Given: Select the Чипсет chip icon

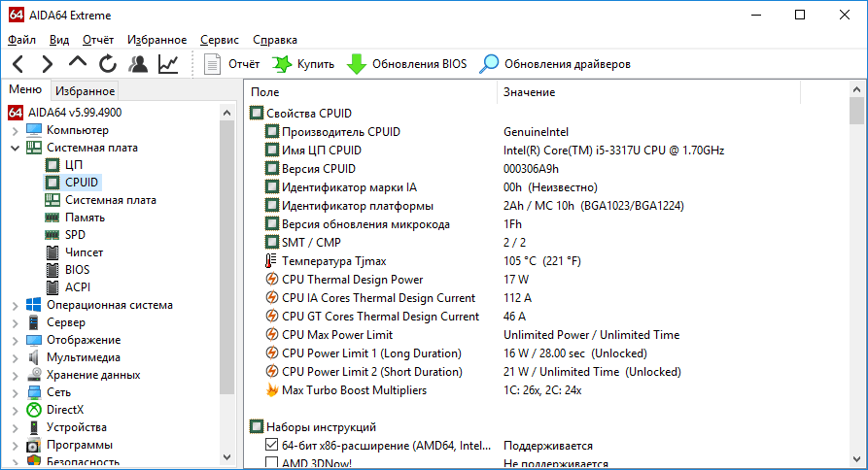Looking at the screenshot, I should click(52, 252).
